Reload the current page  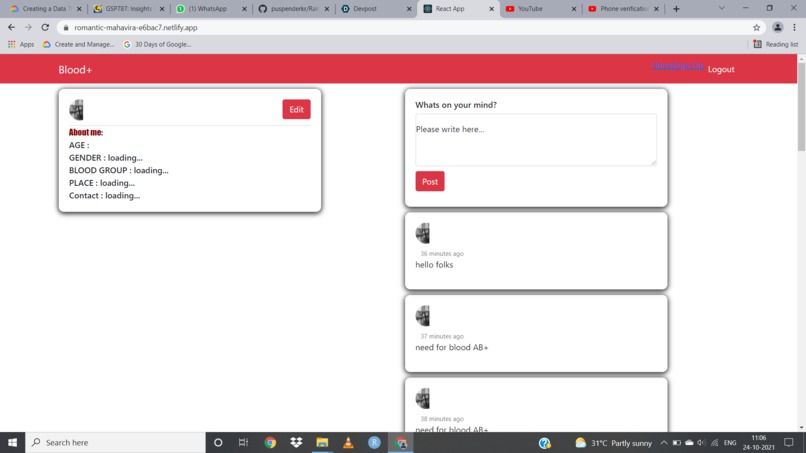(45, 27)
